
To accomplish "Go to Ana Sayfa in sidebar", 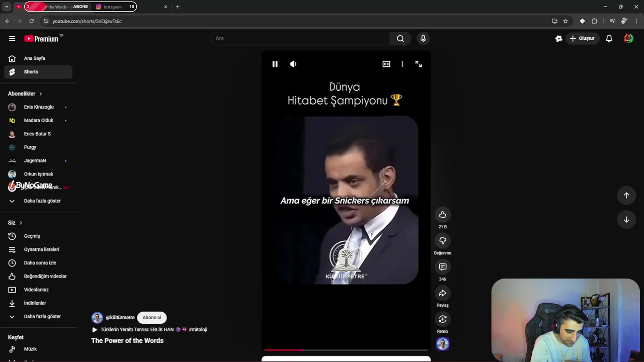I will click(38, 58).
